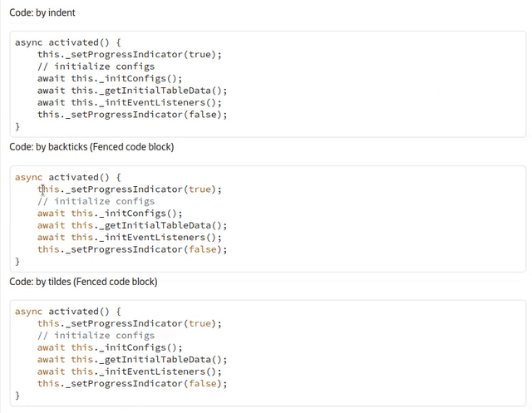Viewport: 532px width, 413px height.
Task: Click "_setProgressIndicator(false)" in the indent code block
Action: click(131, 115)
